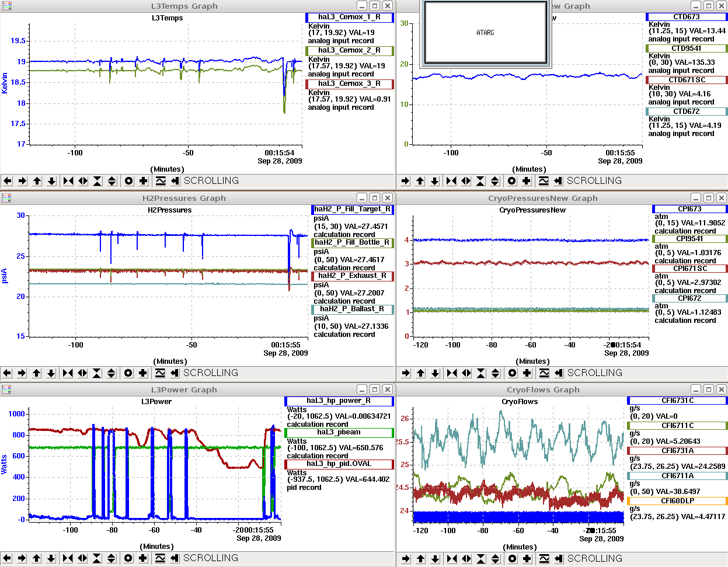
Task: Select the CTD671SC legend entry
Action: pos(687,80)
